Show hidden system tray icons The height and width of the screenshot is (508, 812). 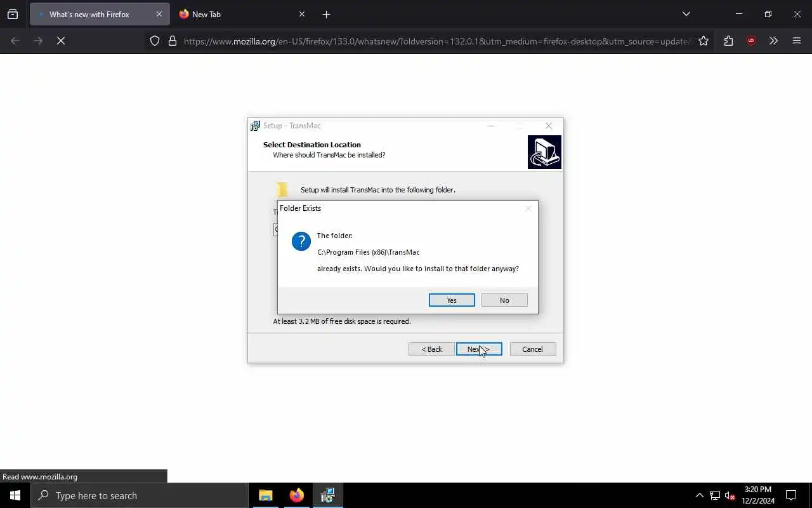click(699, 495)
